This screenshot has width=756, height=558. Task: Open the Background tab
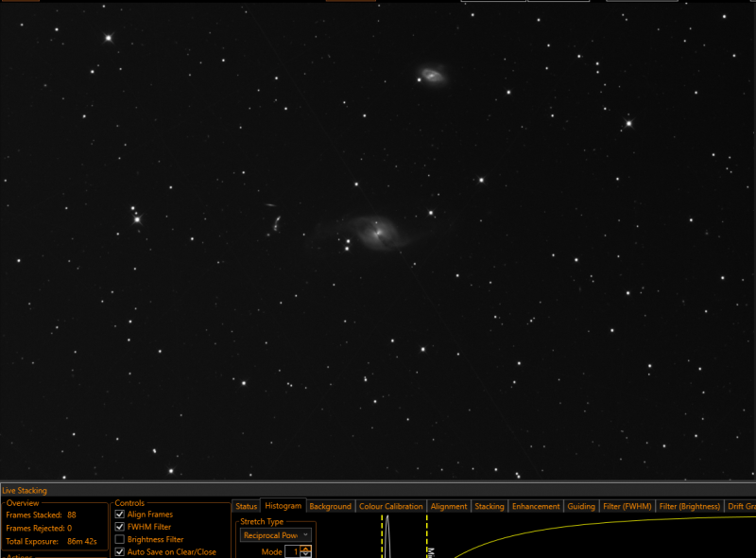click(x=330, y=506)
